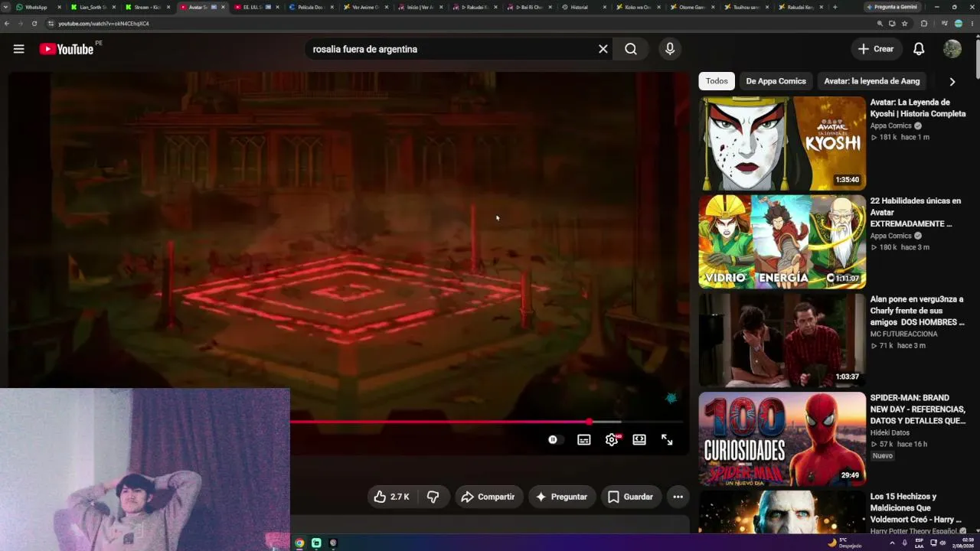Show more filter chips with the arrow
Screen dimensions: 980x551
click(x=952, y=81)
